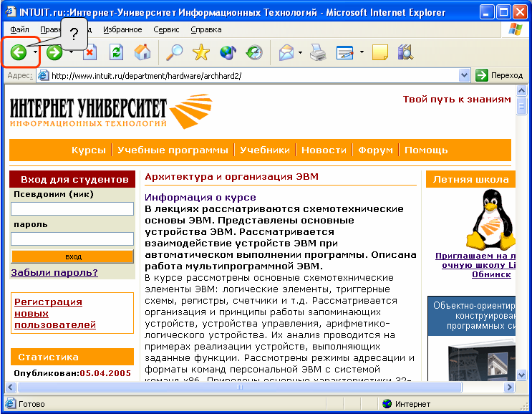Open Помощь navigation item

426,150
